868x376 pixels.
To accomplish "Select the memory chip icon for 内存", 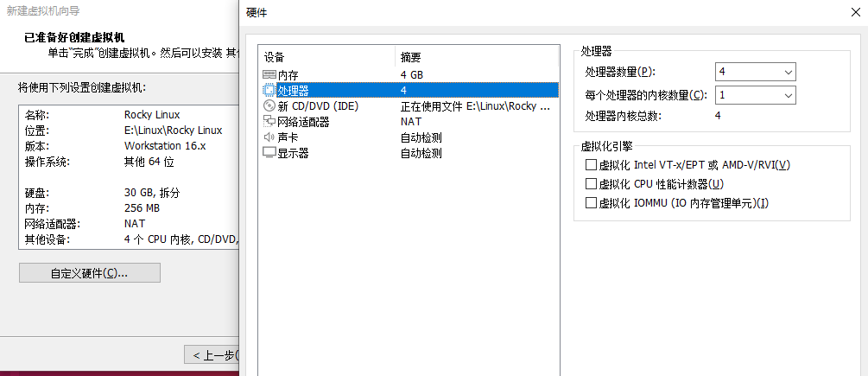I will tap(269, 74).
